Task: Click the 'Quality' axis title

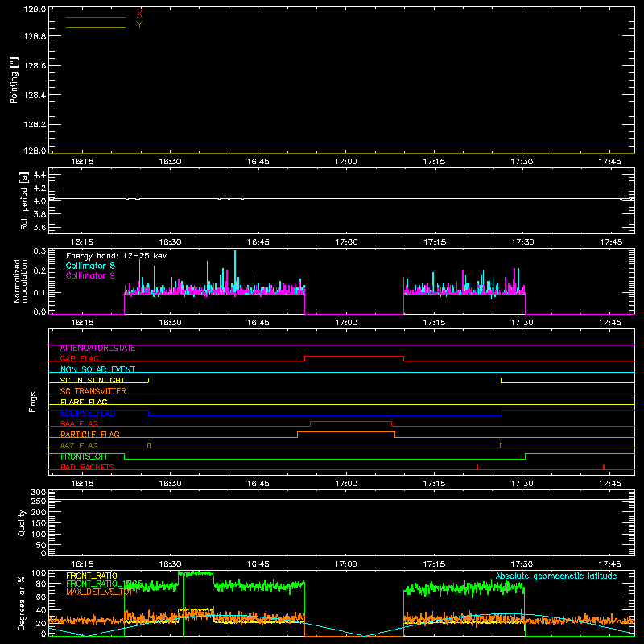Action: [x=22, y=522]
